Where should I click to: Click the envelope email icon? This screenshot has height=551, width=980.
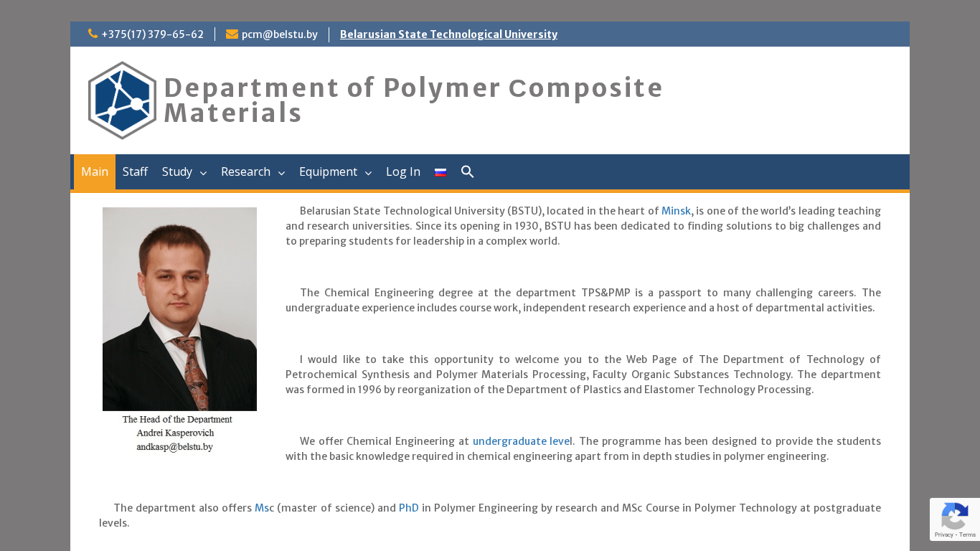point(232,34)
